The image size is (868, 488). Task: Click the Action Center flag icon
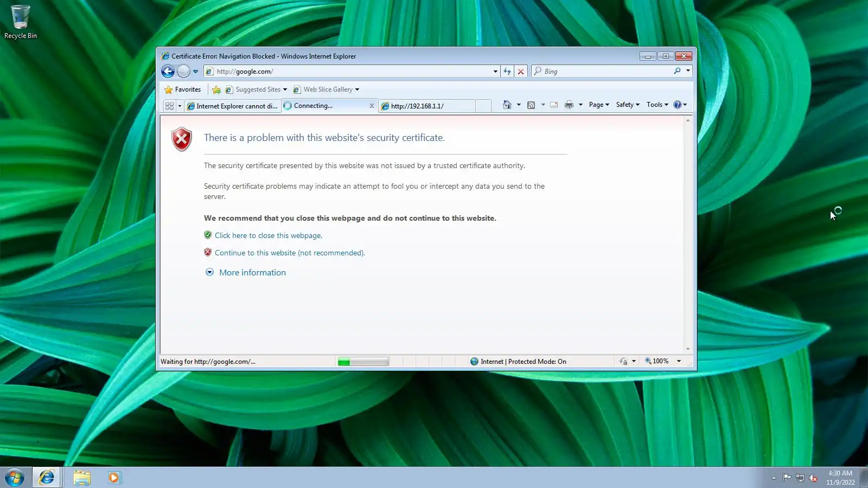[787, 478]
